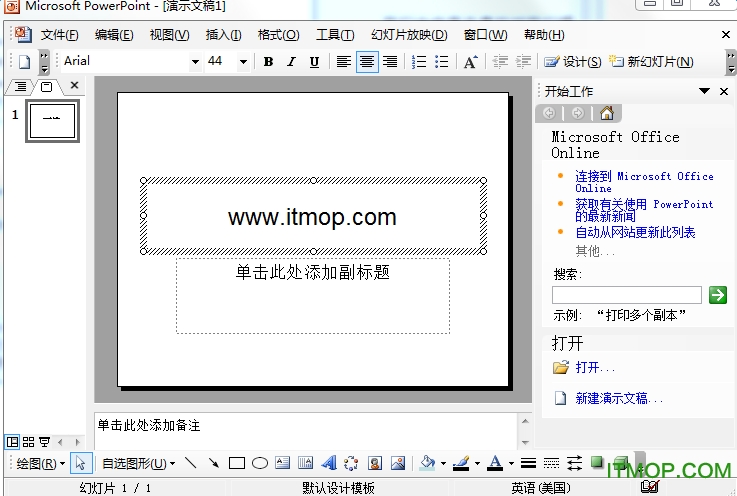Select the Line drawing tool

point(191,464)
